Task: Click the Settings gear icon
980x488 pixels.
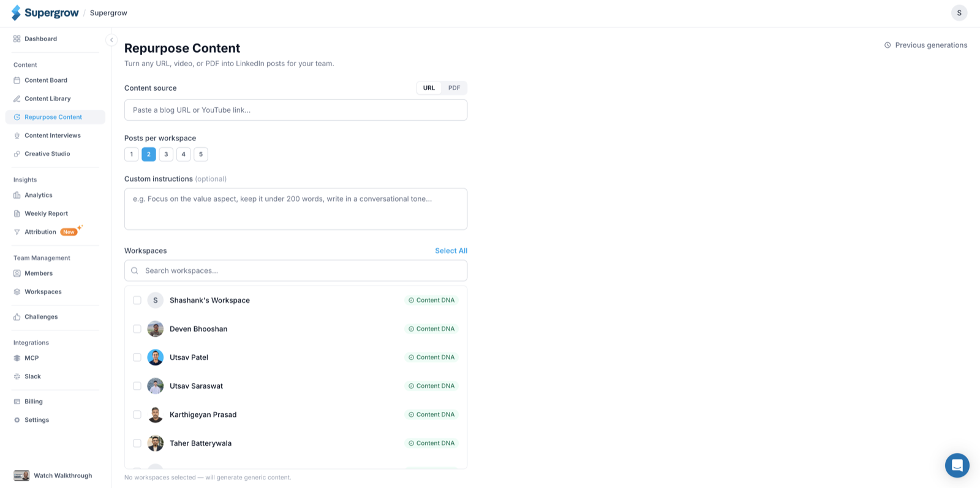Action: (x=17, y=420)
